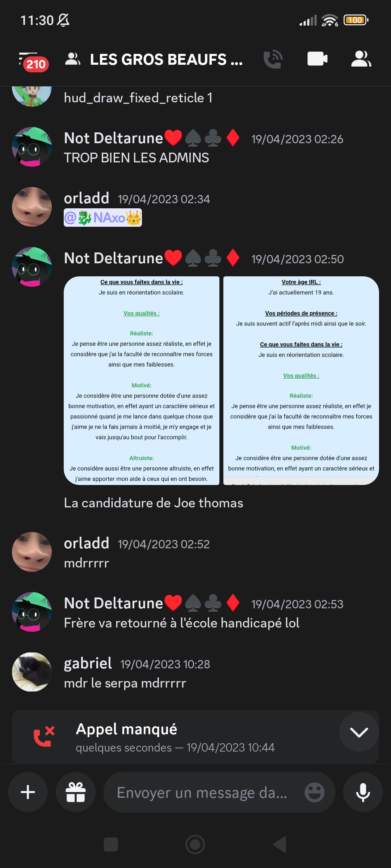Open channel list with 210 badge

pyautogui.click(x=33, y=61)
